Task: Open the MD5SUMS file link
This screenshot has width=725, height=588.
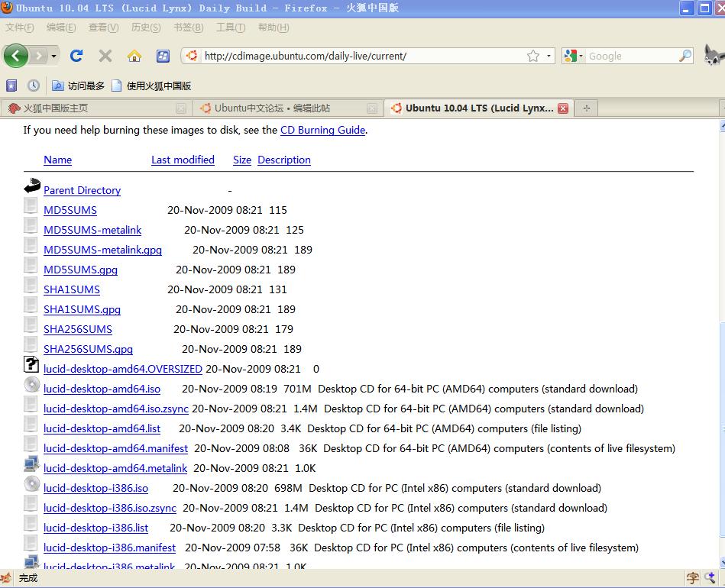Action: pos(70,210)
